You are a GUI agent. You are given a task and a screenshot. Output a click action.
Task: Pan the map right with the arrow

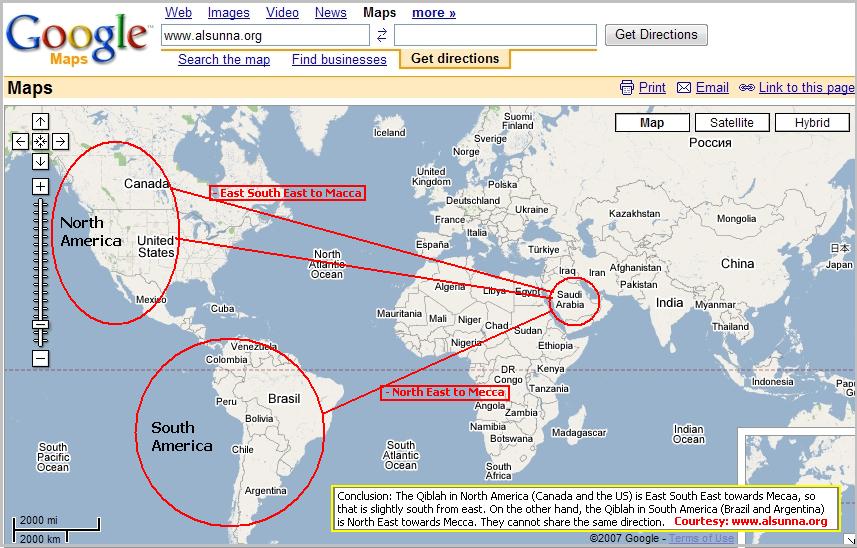(x=61, y=142)
